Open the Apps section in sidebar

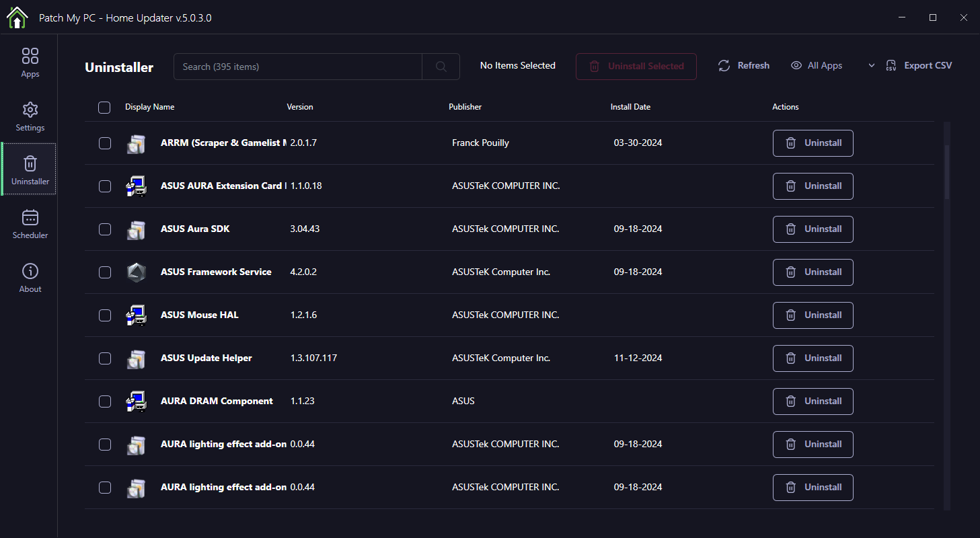(x=30, y=63)
